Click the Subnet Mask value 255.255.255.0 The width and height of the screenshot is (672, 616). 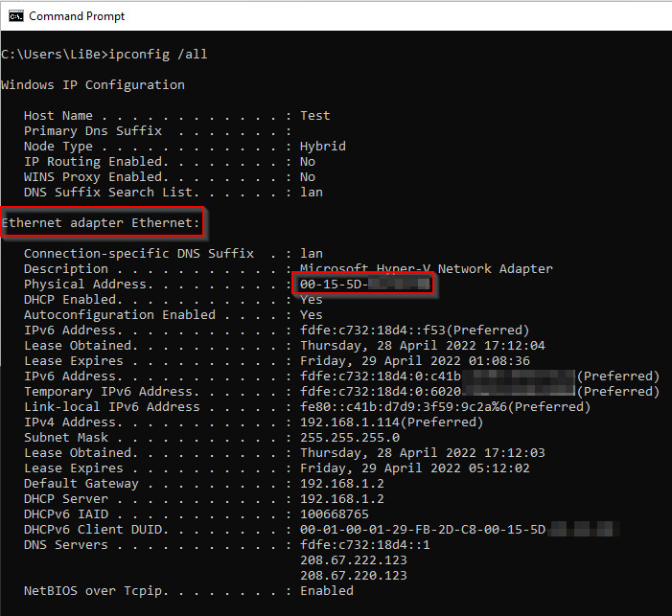pos(349,437)
